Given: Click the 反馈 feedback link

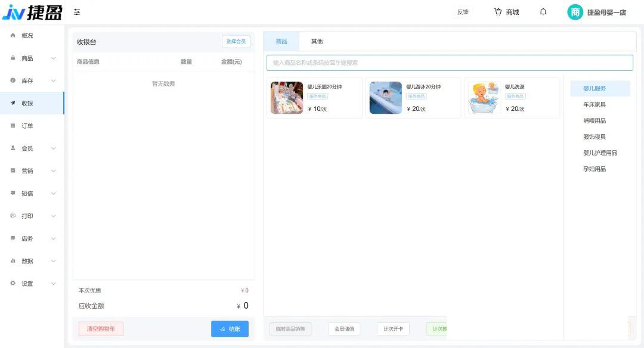Looking at the screenshot, I should [463, 13].
